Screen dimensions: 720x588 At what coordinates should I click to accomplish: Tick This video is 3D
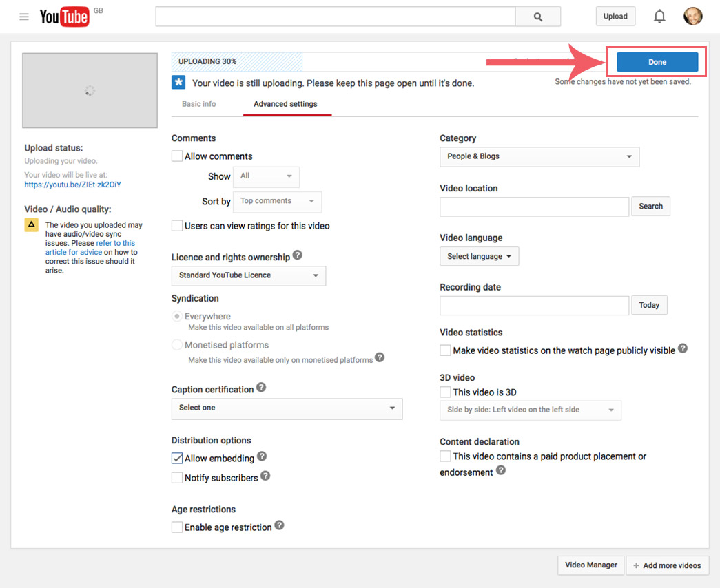[x=445, y=392]
